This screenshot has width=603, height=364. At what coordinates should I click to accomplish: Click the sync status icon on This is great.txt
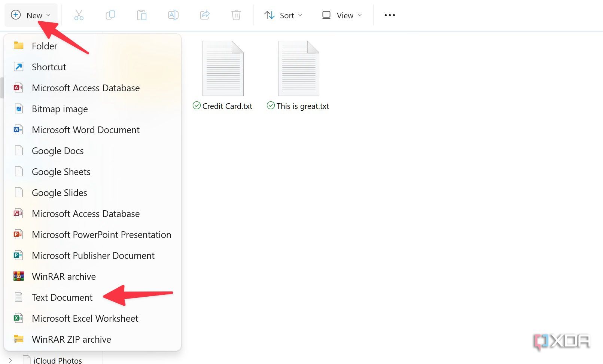click(271, 106)
